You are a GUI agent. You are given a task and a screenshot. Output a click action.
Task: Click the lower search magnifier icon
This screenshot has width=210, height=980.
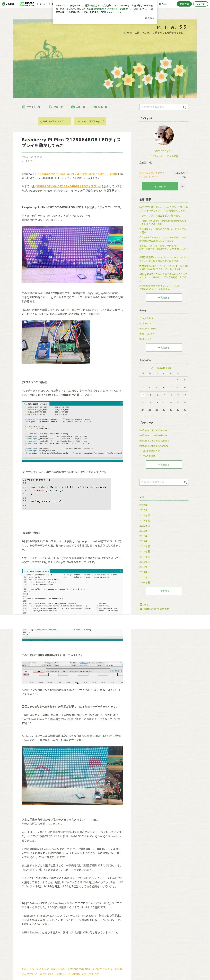(x=186, y=482)
